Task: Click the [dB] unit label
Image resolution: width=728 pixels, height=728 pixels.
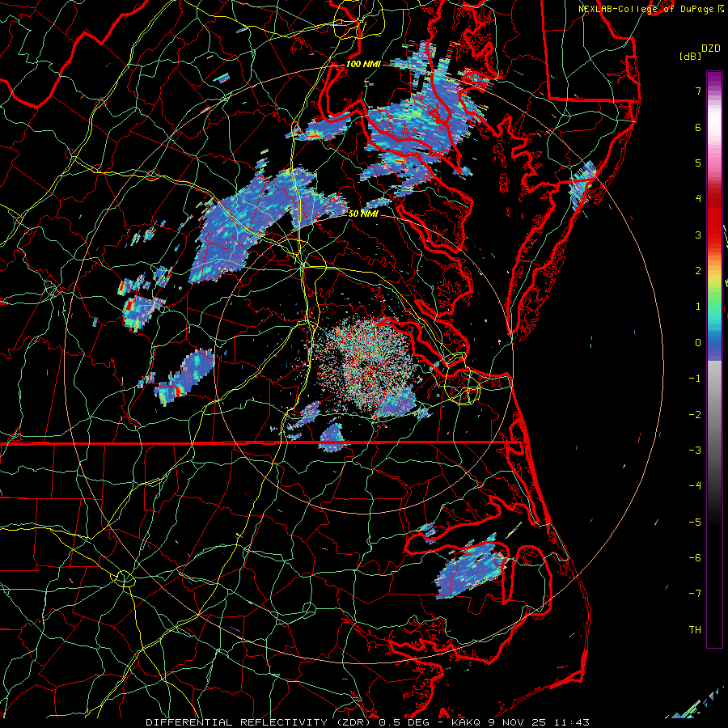Action: [691, 56]
